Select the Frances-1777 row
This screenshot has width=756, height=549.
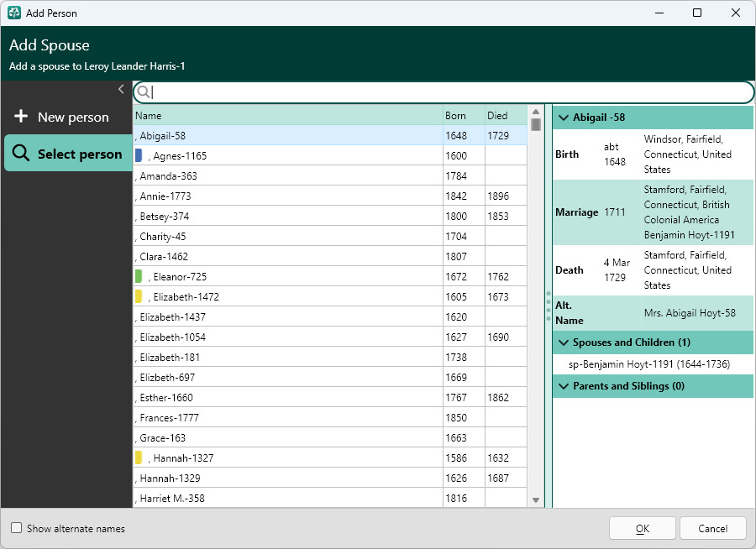coord(330,418)
